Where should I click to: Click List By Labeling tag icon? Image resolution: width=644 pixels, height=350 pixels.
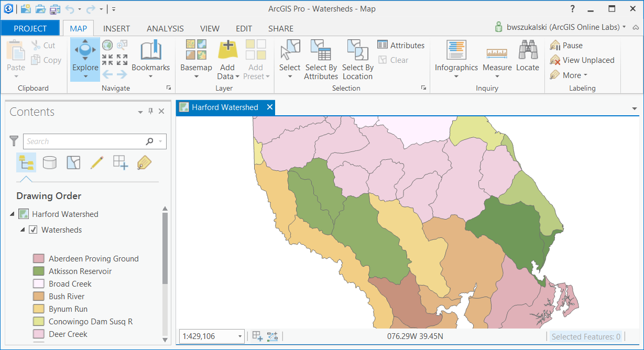pos(144,162)
